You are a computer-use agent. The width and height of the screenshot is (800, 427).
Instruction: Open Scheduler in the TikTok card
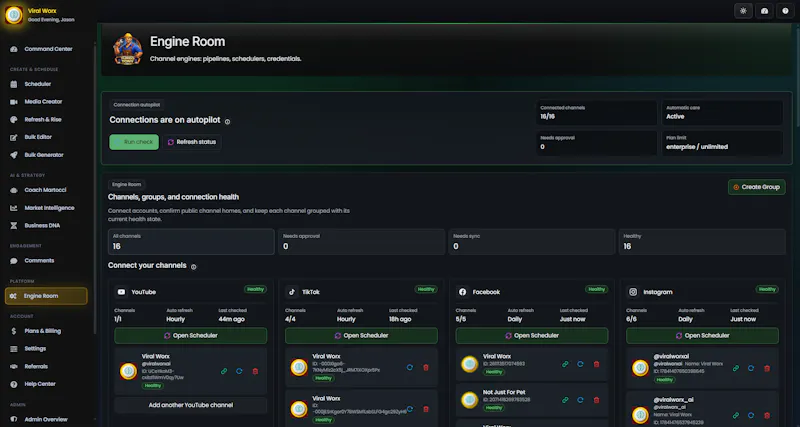361,336
